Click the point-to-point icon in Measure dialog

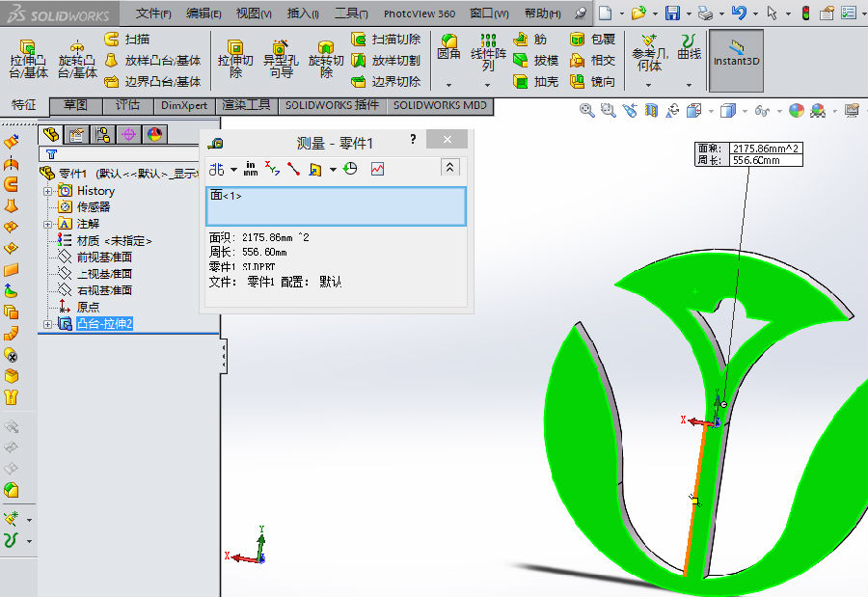(x=293, y=169)
